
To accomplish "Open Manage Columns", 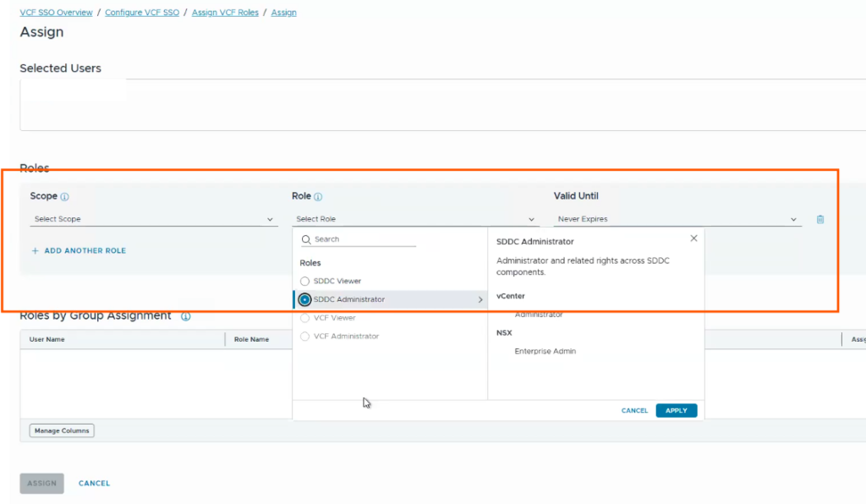I will coord(62,430).
